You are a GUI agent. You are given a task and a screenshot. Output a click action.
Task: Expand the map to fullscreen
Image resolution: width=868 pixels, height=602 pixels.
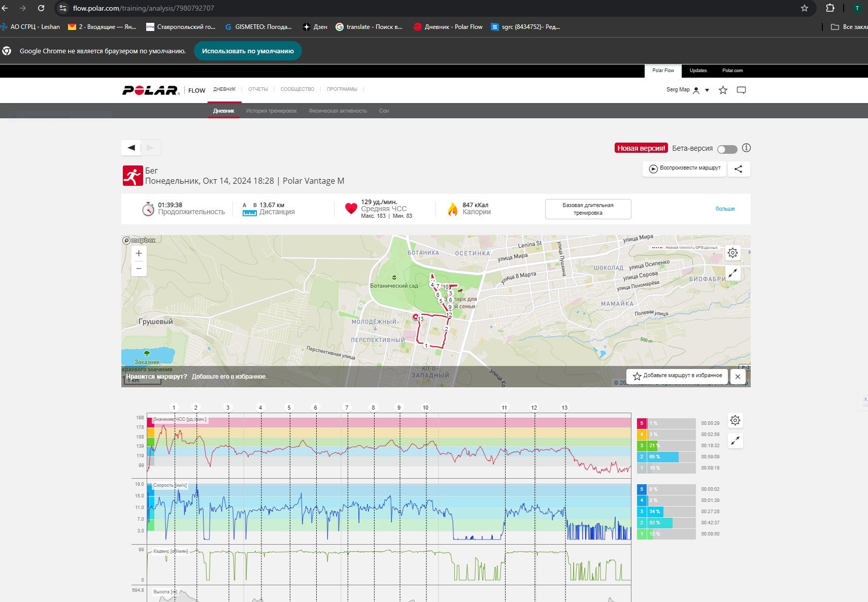[x=732, y=274]
